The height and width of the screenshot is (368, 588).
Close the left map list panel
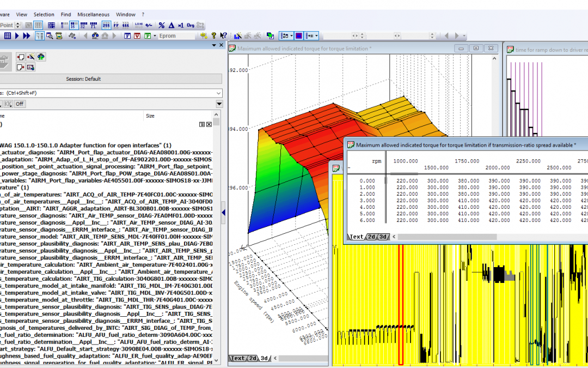221,45
